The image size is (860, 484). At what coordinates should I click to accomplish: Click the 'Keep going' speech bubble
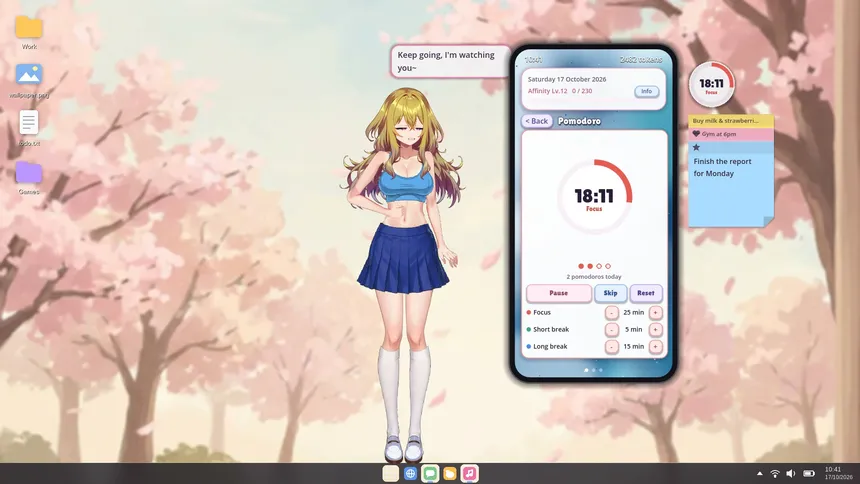click(x=450, y=61)
